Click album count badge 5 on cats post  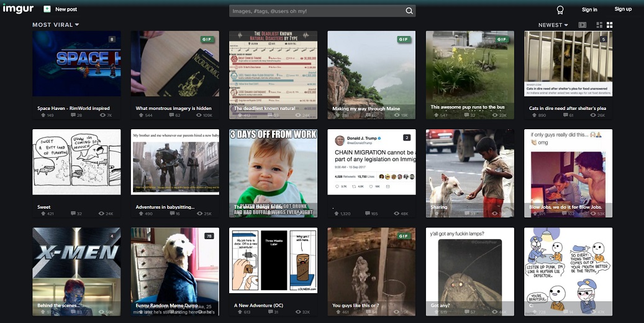click(603, 40)
